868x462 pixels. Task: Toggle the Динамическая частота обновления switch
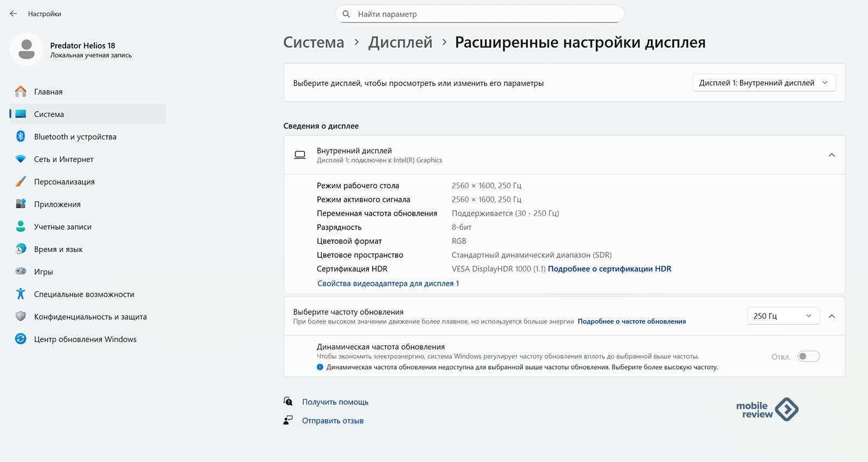click(808, 357)
